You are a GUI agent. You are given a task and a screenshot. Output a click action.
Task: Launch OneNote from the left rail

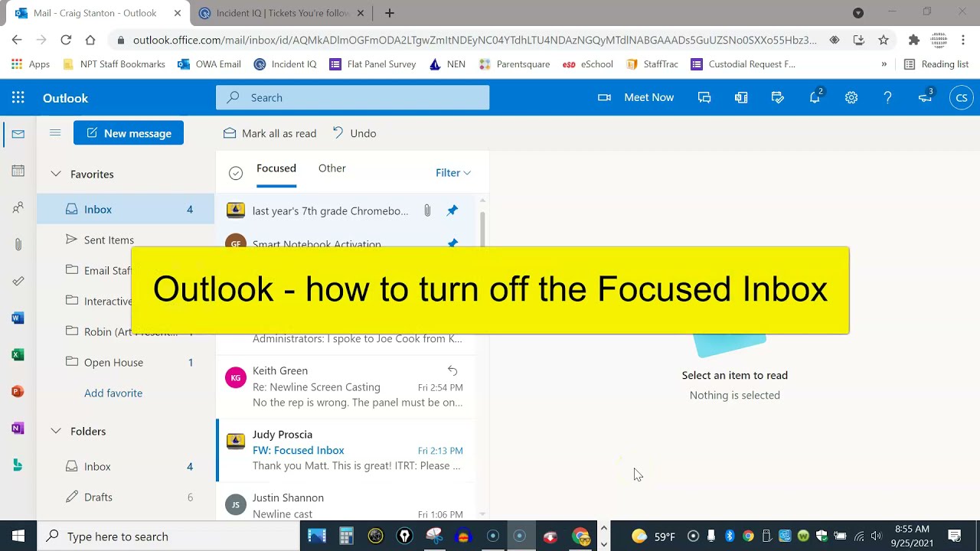coord(18,428)
